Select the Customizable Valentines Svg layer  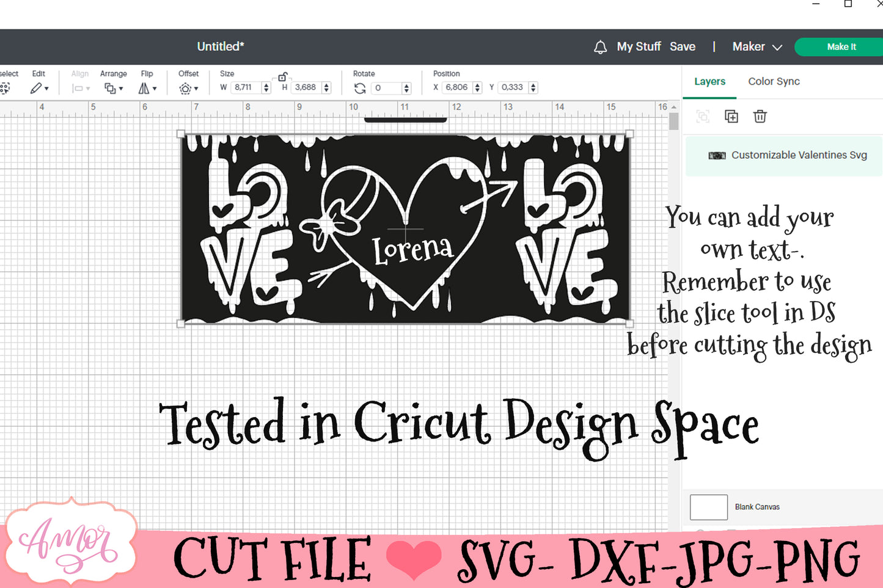point(784,156)
